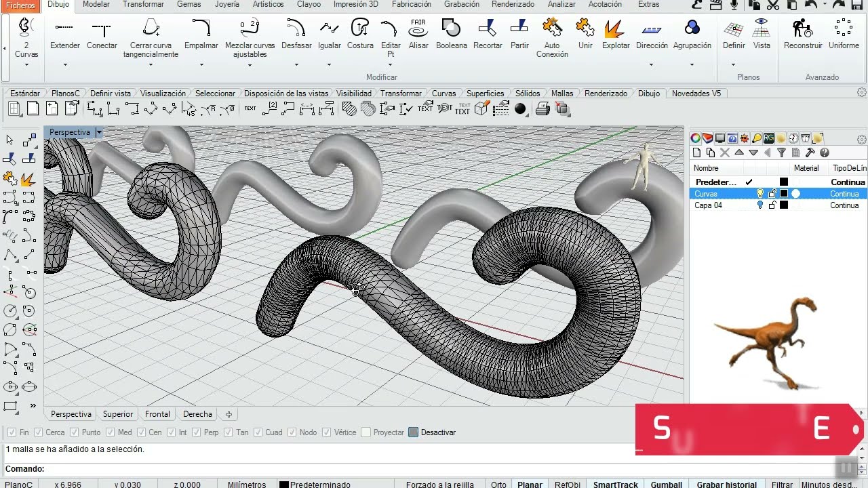868x488 pixels.
Task: Choose the Alisar fair curve tool
Action: tap(418, 34)
